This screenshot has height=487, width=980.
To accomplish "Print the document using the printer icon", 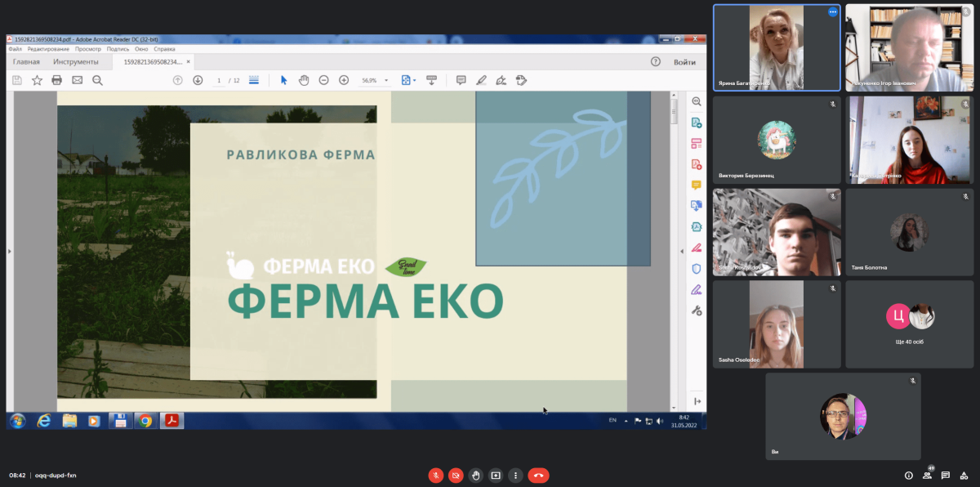I will tap(57, 80).
